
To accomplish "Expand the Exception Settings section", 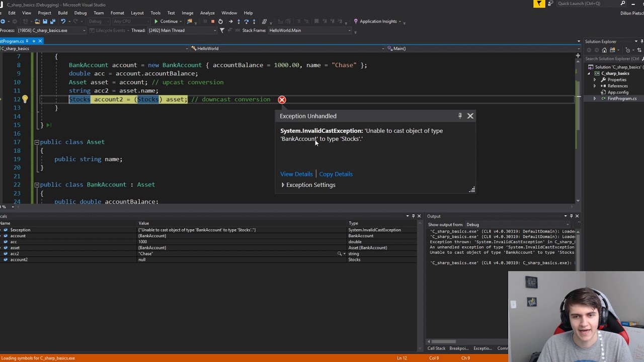I will tap(283, 185).
